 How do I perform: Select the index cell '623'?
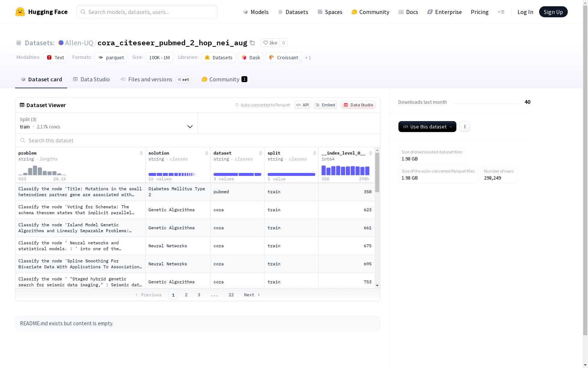pyautogui.click(x=347, y=210)
